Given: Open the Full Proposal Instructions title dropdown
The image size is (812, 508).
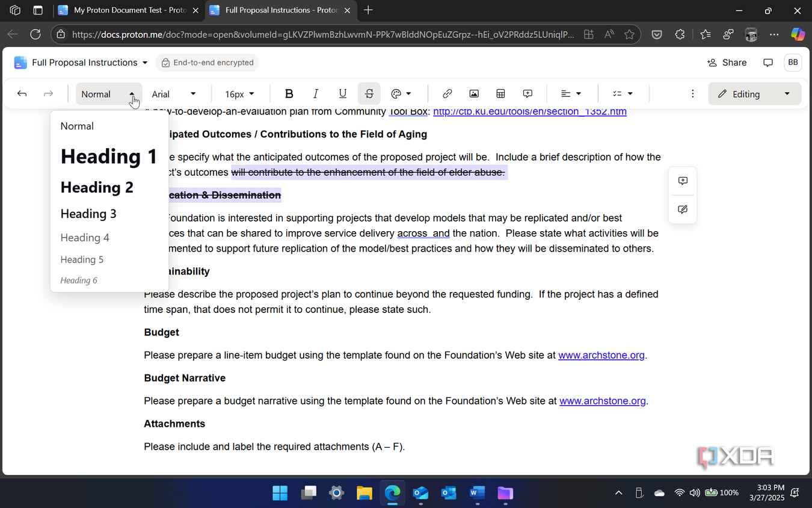Looking at the screenshot, I should (89, 63).
